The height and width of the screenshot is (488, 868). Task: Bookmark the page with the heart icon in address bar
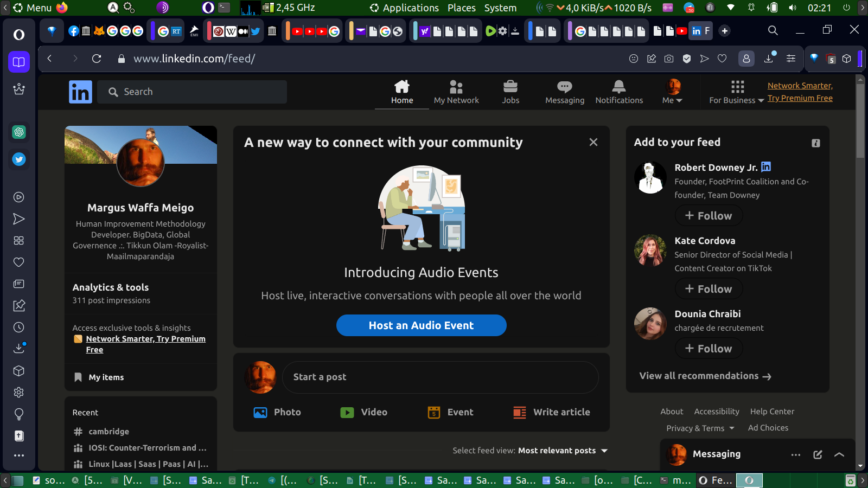722,59
